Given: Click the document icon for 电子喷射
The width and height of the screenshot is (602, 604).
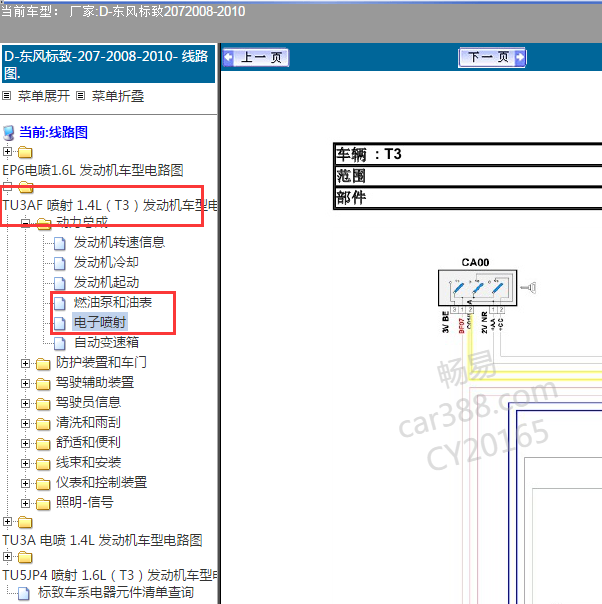Looking at the screenshot, I should point(60,323).
